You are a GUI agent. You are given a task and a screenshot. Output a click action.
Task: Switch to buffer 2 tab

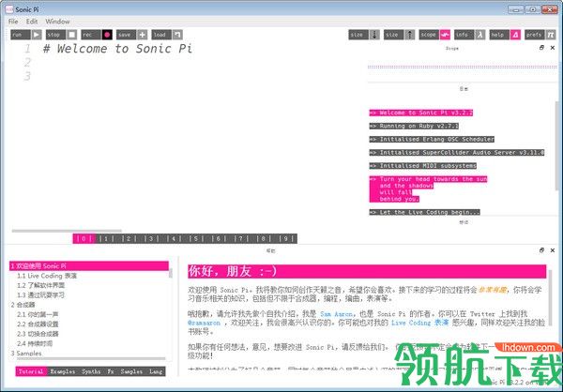point(129,238)
